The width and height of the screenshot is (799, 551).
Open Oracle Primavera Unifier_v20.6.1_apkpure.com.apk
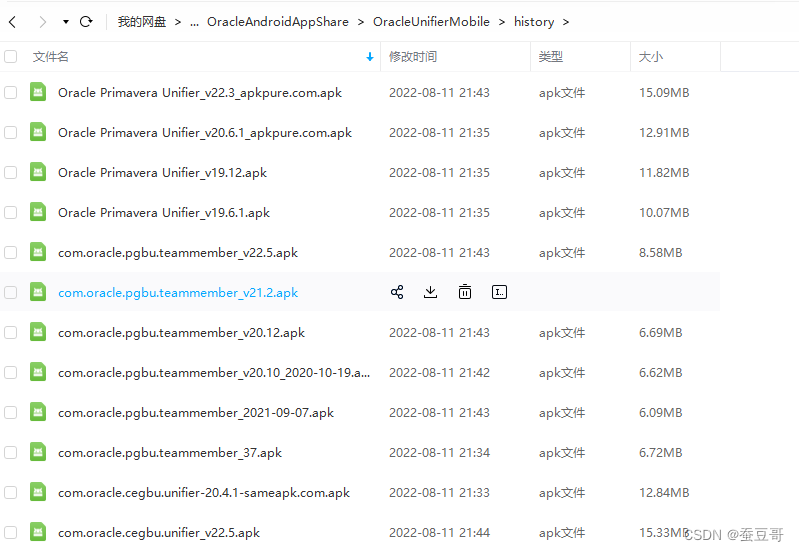click(x=205, y=133)
